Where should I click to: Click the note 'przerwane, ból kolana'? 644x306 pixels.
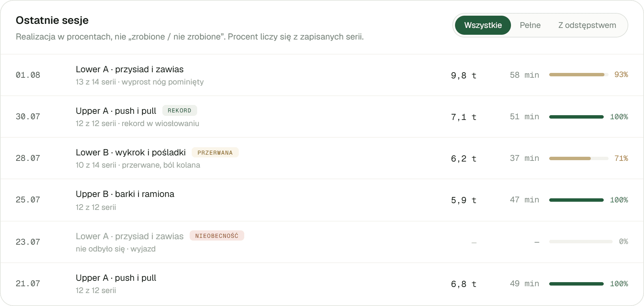coord(161,165)
